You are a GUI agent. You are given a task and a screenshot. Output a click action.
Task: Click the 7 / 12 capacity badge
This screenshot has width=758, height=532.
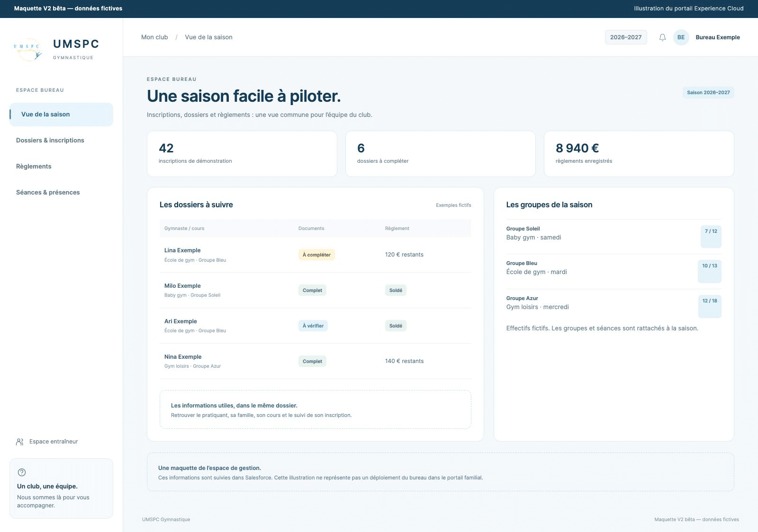coord(711,236)
